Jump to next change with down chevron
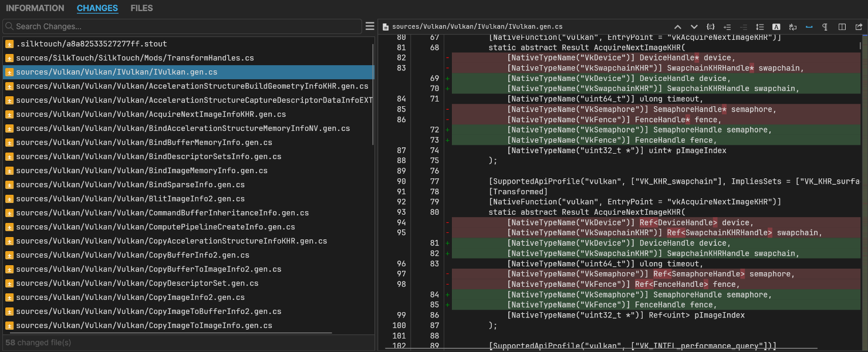The image size is (868, 352). (x=694, y=27)
